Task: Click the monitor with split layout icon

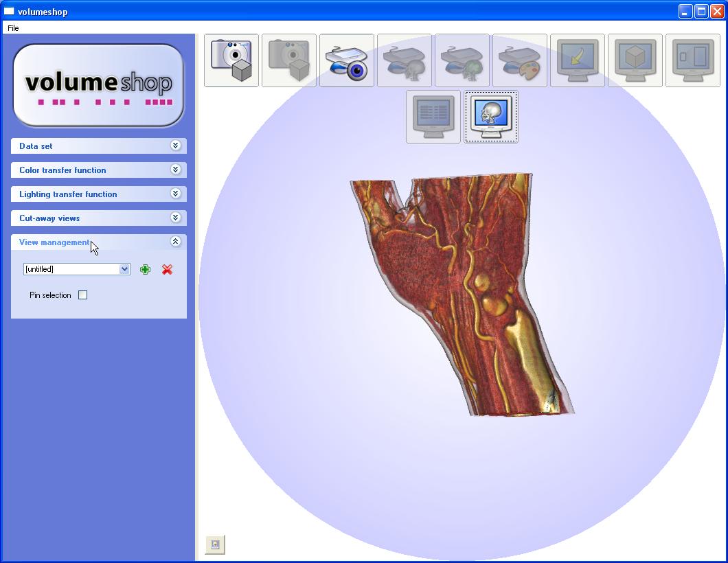Action: pos(693,60)
